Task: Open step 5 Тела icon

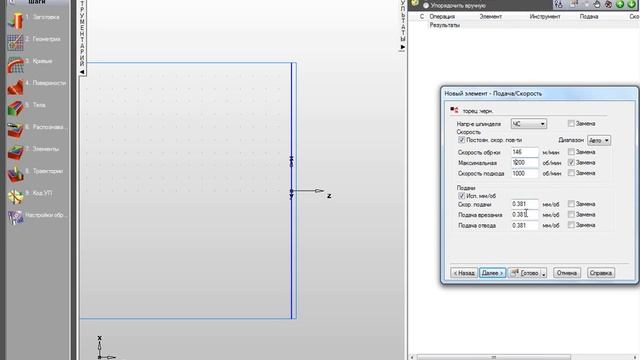Action: tap(15, 108)
